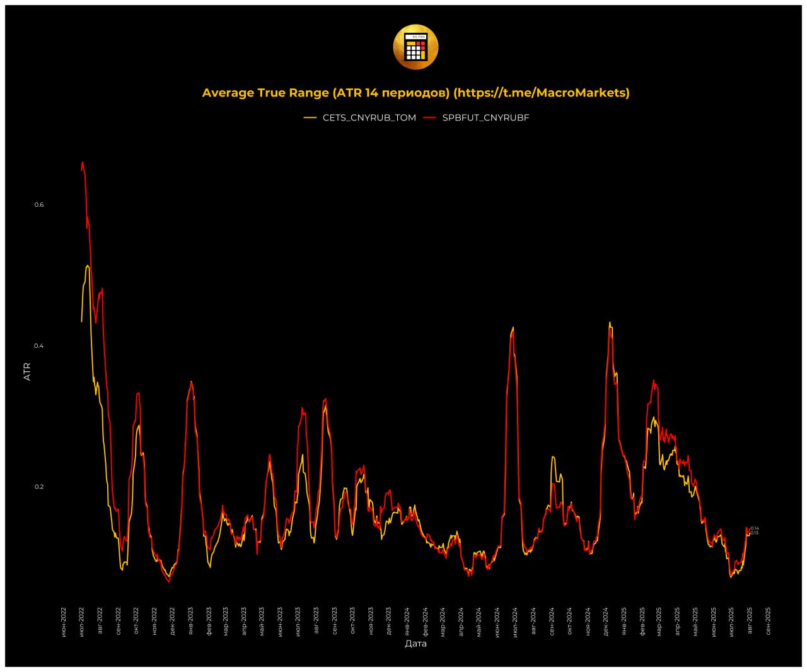
Task: Select the 'июн-2024' x-axis tick
Action: coord(497,622)
